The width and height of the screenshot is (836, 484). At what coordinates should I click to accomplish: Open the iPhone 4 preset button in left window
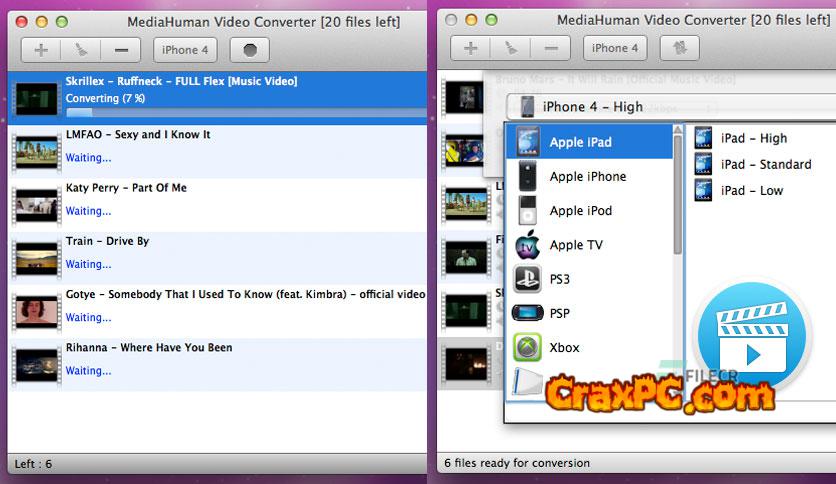pos(185,49)
